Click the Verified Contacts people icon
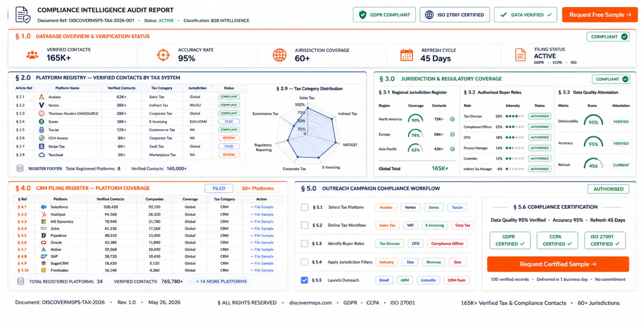This screenshot has height=323, width=644. (32, 55)
